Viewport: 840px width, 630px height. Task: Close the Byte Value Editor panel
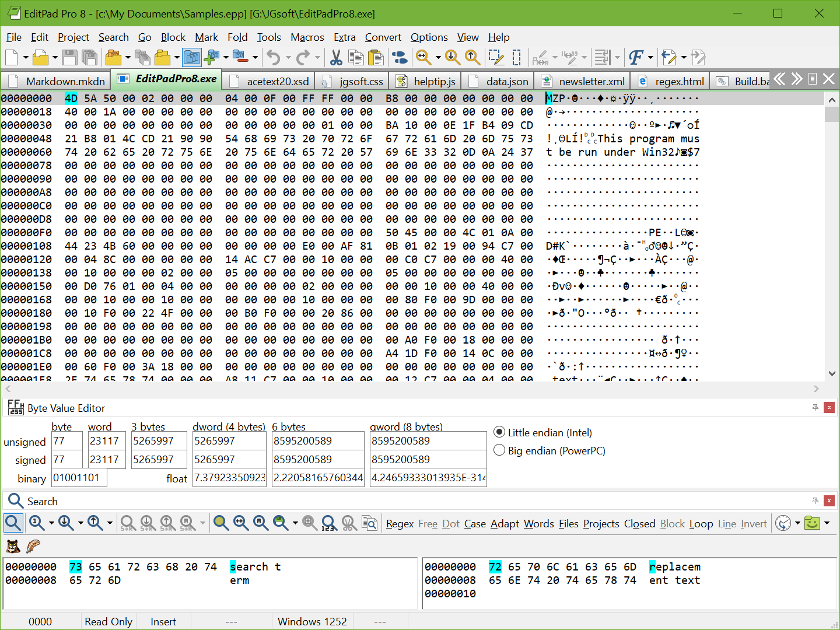tap(829, 407)
